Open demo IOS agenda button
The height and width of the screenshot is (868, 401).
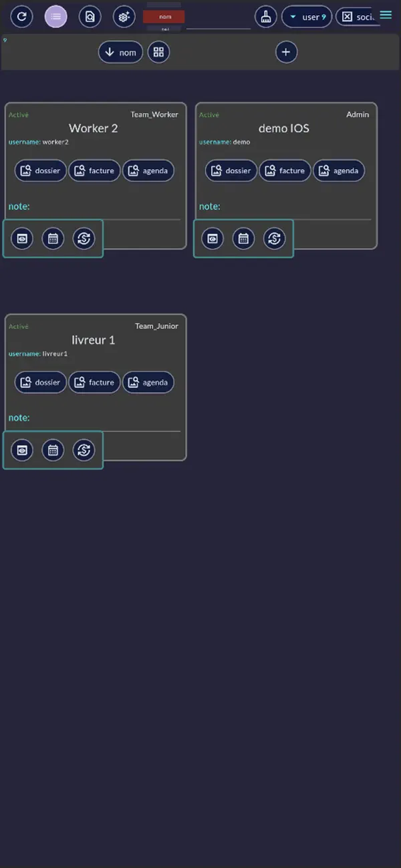(339, 170)
